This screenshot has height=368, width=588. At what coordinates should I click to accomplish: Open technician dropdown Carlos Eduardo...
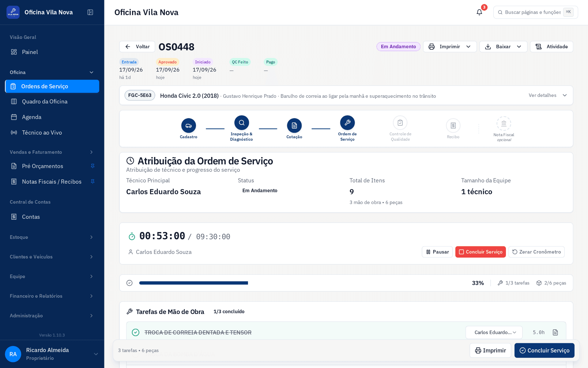pyautogui.click(x=494, y=332)
